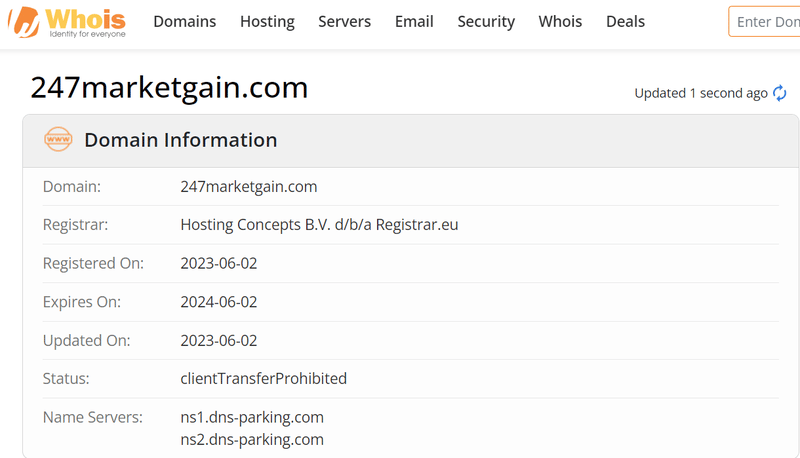Click the Name Servers: label
Image resolution: width=800 pixels, height=458 pixels.
93,417
